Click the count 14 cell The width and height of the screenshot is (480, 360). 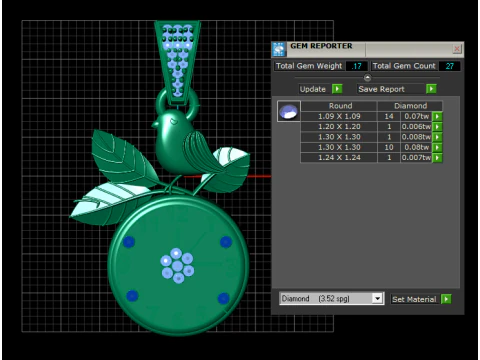click(389, 116)
